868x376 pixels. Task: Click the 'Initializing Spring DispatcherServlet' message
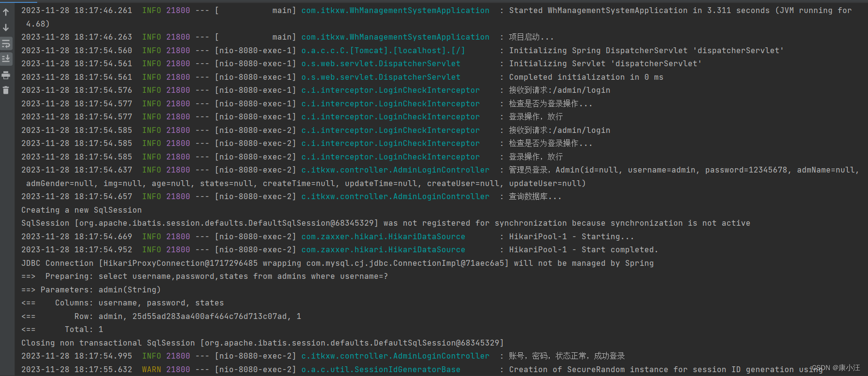646,50
